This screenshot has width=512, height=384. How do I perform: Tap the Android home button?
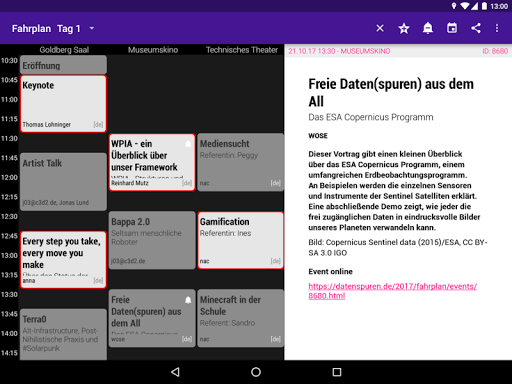(x=256, y=372)
